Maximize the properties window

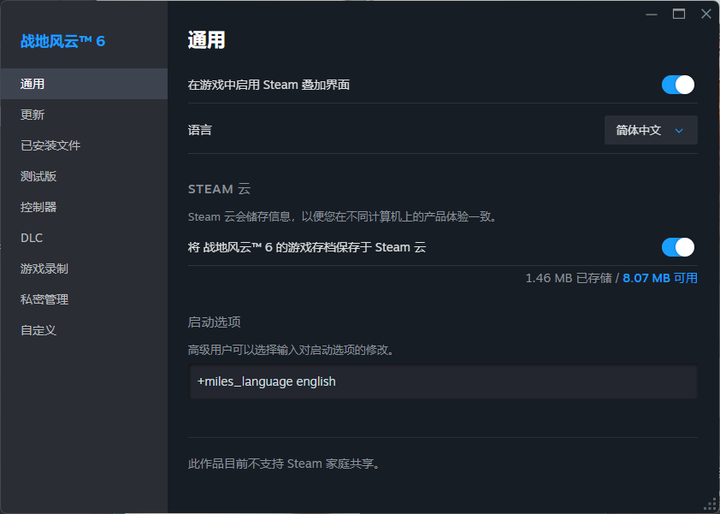coord(679,13)
